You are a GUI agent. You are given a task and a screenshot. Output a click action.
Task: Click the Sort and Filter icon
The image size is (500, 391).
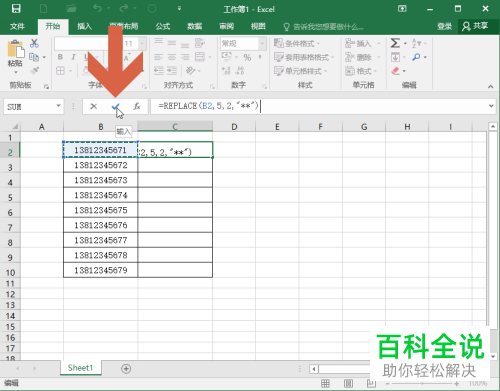coord(416,43)
